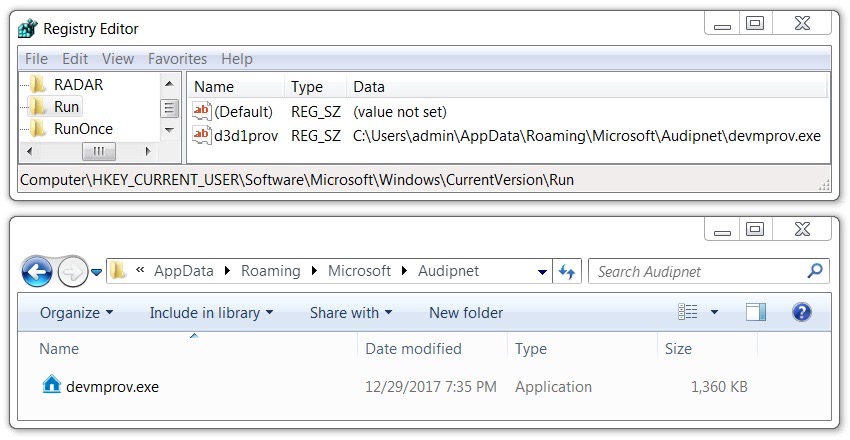Viewport: 850px width, 440px height.
Task: Click the Change your view icon
Action: [688, 312]
